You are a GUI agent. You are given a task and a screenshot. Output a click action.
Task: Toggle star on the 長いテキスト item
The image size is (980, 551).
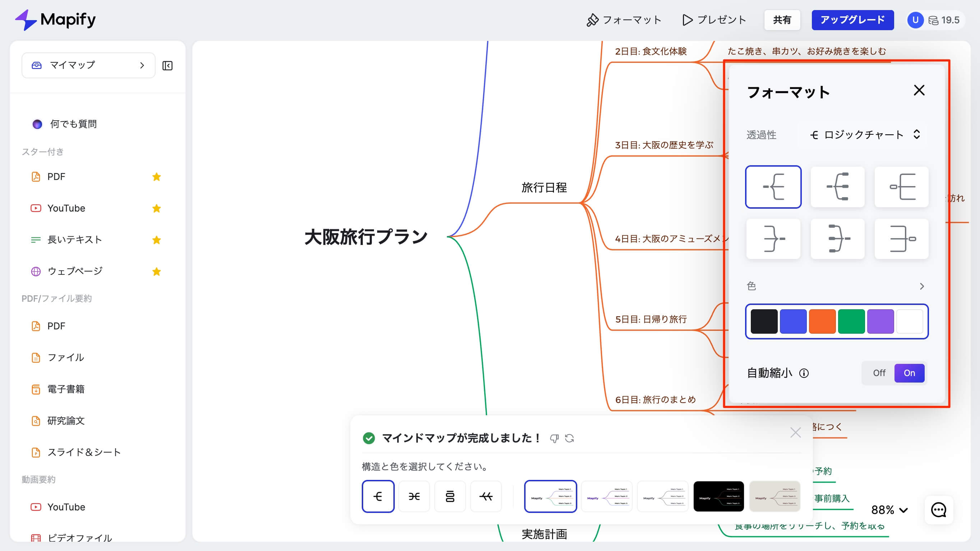[156, 240]
